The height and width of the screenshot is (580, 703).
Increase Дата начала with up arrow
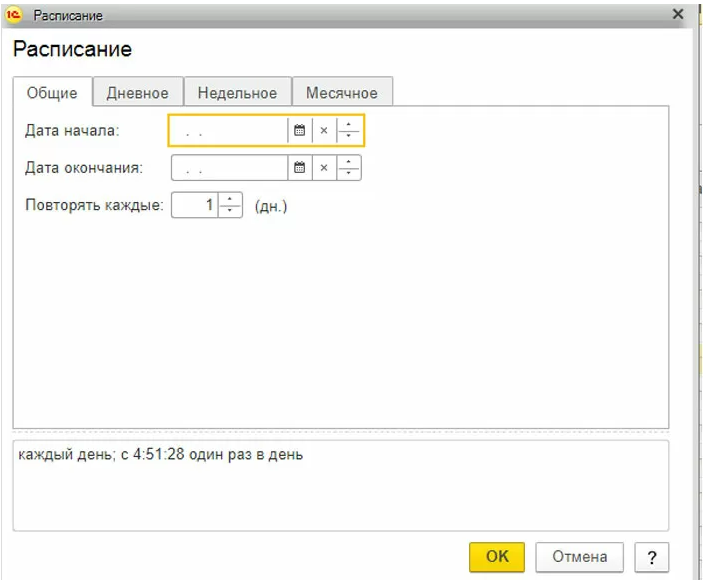pyautogui.click(x=348, y=125)
